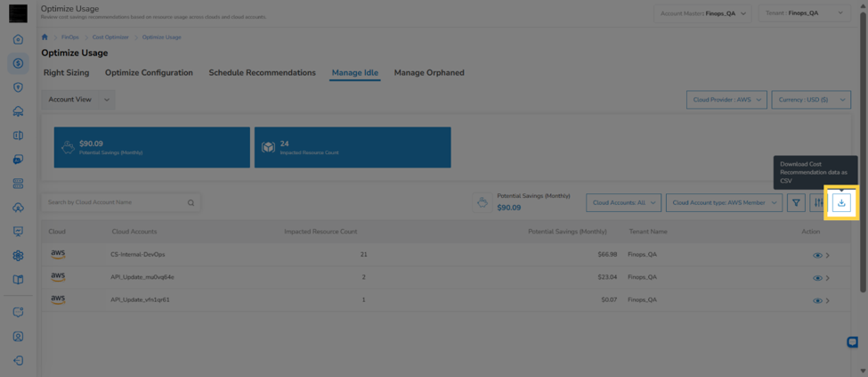This screenshot has width=868, height=377.
Task: Click the logout icon at sidebar bottom
Action: [x=18, y=360]
